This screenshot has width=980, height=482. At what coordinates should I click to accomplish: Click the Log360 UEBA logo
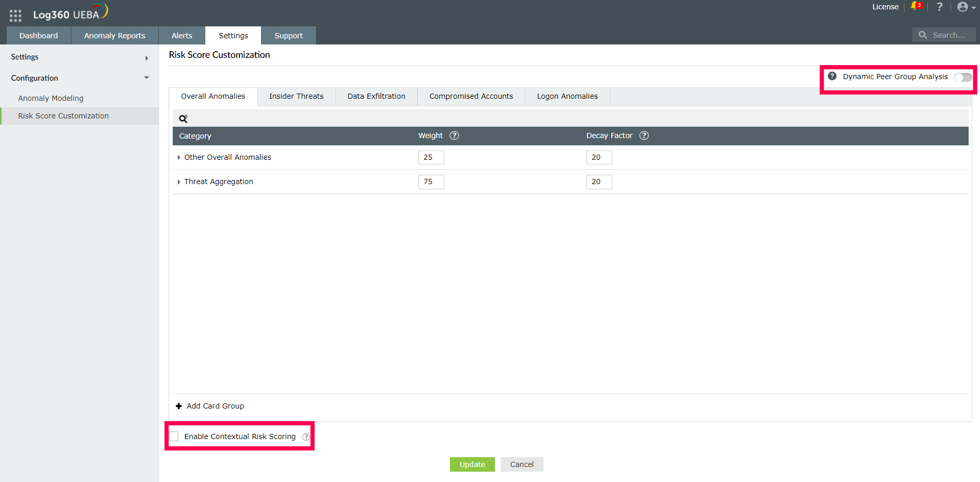(70, 12)
